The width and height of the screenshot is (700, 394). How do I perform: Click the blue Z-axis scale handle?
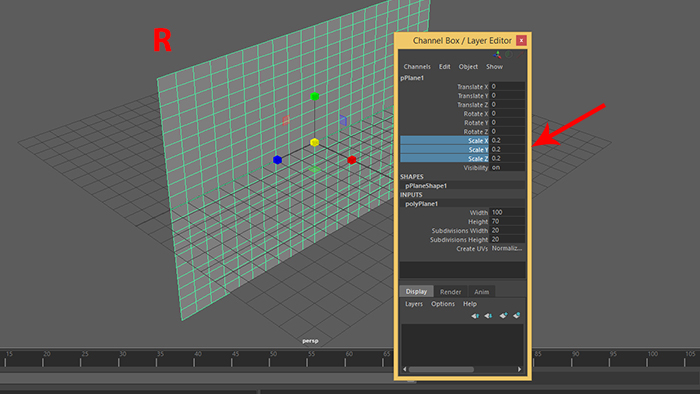pos(277,160)
